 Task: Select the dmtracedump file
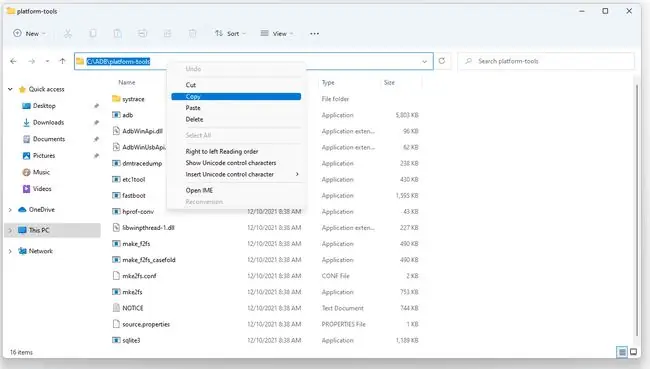tap(142, 163)
